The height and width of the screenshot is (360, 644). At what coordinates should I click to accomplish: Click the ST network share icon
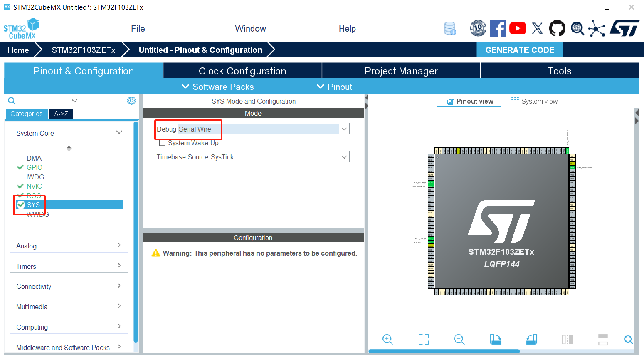click(x=597, y=28)
